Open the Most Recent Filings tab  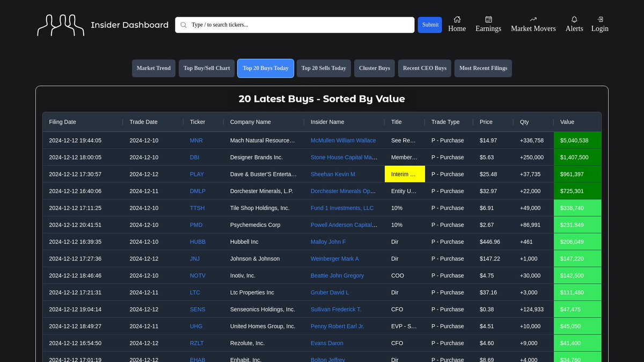483,68
